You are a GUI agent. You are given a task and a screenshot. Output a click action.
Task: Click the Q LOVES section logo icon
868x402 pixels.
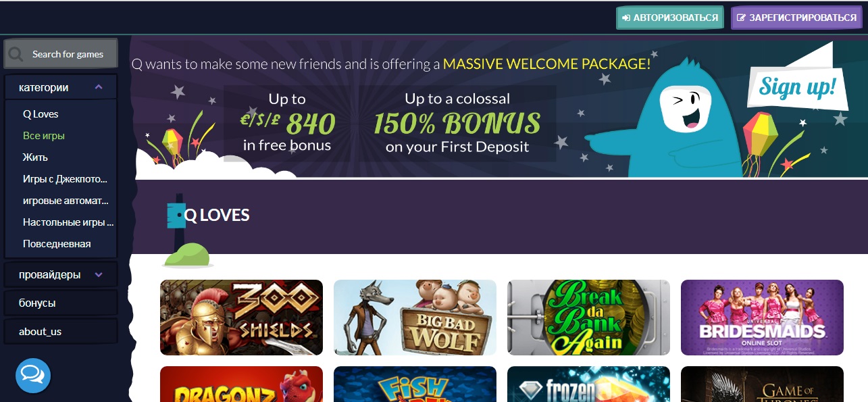click(176, 215)
